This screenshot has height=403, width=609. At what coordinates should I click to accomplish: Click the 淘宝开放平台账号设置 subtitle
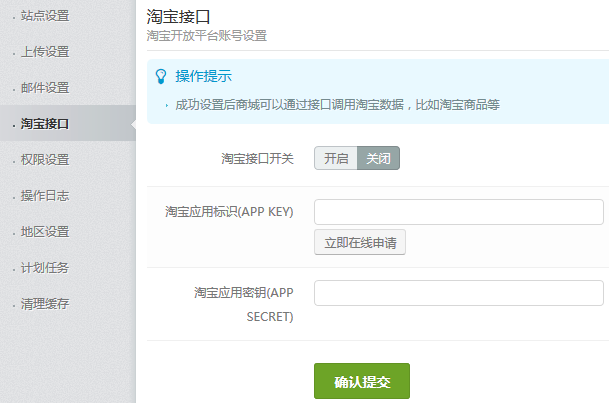pos(207,36)
